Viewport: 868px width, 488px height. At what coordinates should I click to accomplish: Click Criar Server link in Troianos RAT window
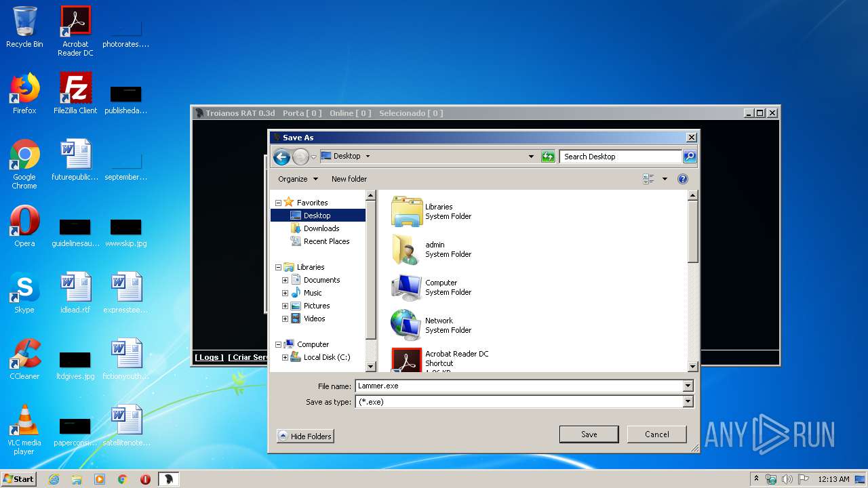point(248,357)
